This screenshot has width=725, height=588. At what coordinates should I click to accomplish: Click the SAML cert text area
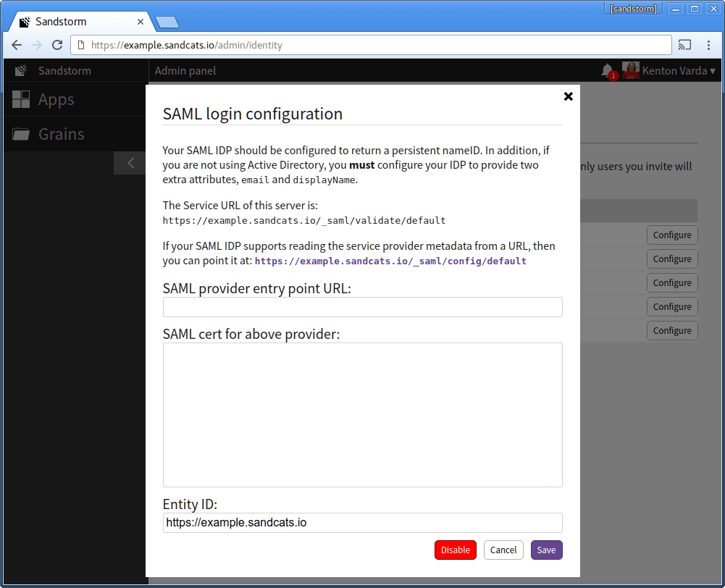[362, 415]
